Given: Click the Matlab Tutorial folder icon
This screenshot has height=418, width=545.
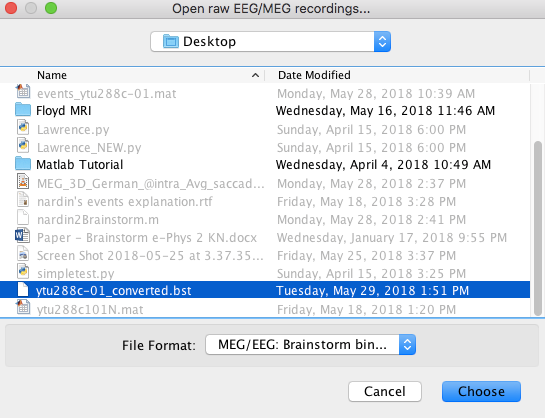Looking at the screenshot, I should click(23, 164).
